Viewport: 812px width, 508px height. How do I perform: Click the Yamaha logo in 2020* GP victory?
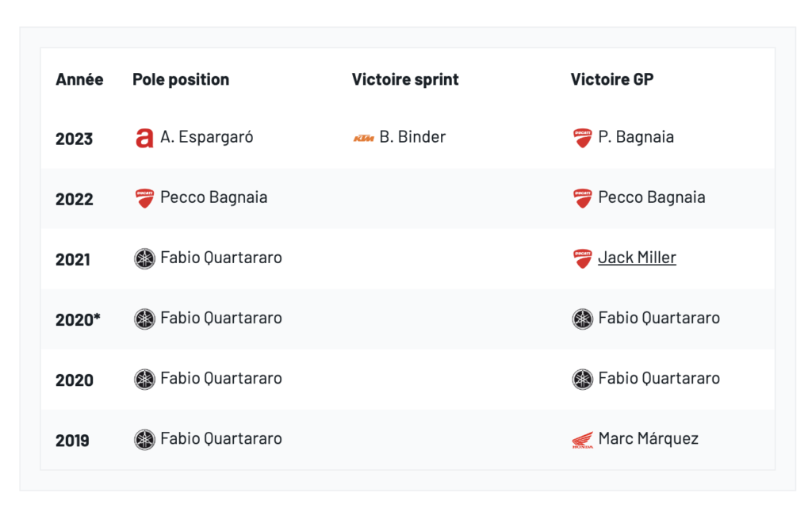click(x=582, y=319)
